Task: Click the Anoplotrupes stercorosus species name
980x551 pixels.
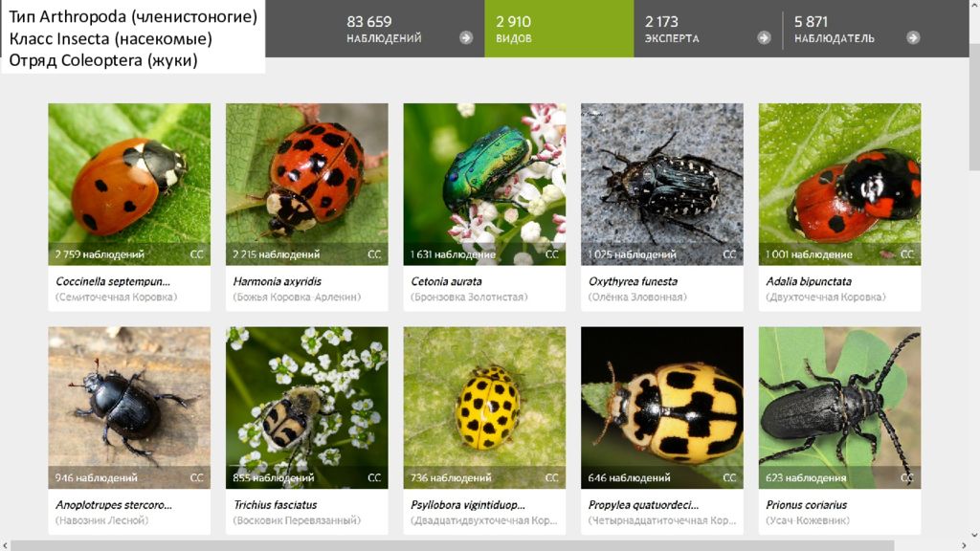Action: pyautogui.click(x=114, y=505)
